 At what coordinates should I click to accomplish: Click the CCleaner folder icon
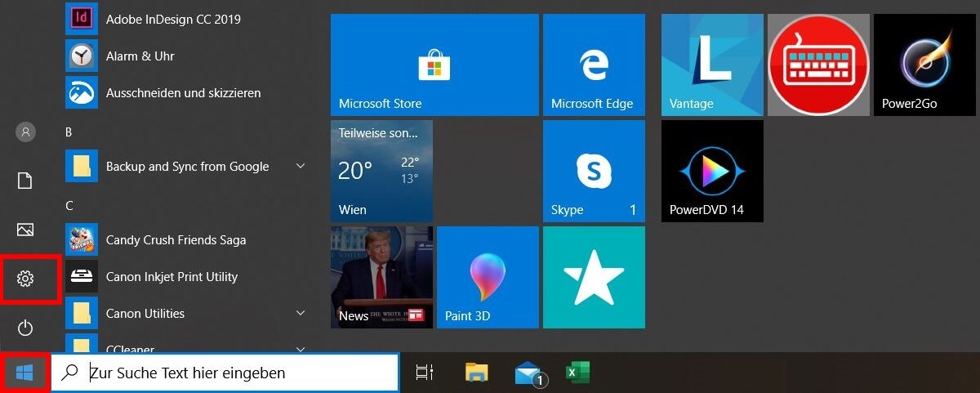82,343
